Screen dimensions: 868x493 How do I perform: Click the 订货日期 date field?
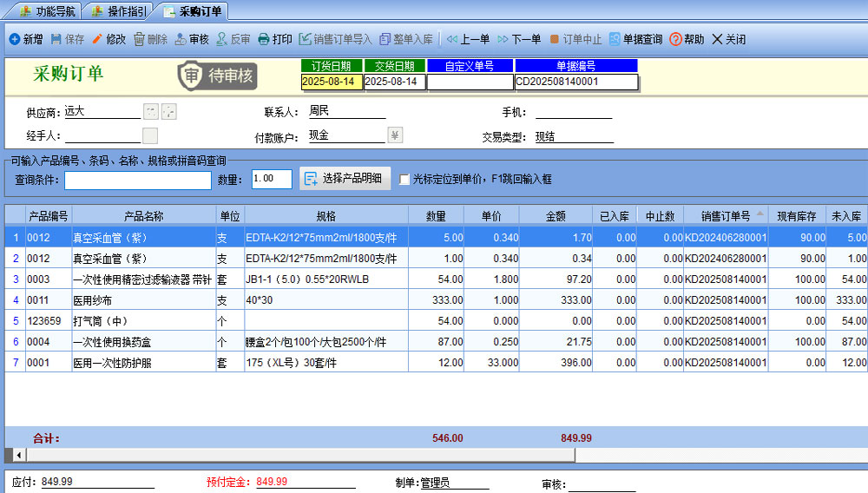332,82
